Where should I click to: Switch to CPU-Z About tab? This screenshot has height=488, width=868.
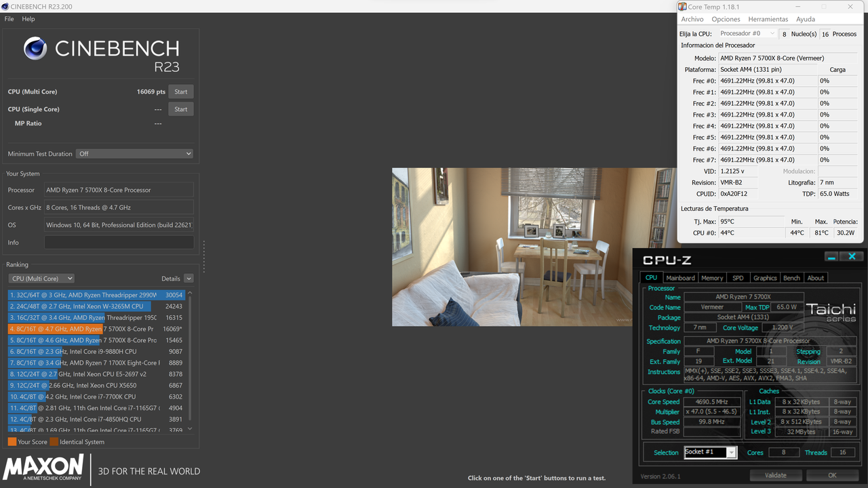[816, 278]
